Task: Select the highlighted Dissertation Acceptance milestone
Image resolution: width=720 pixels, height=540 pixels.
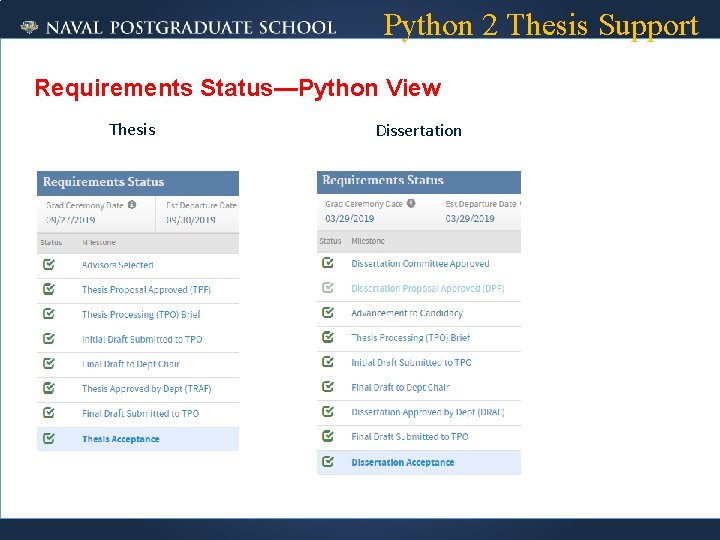Action: (x=403, y=462)
